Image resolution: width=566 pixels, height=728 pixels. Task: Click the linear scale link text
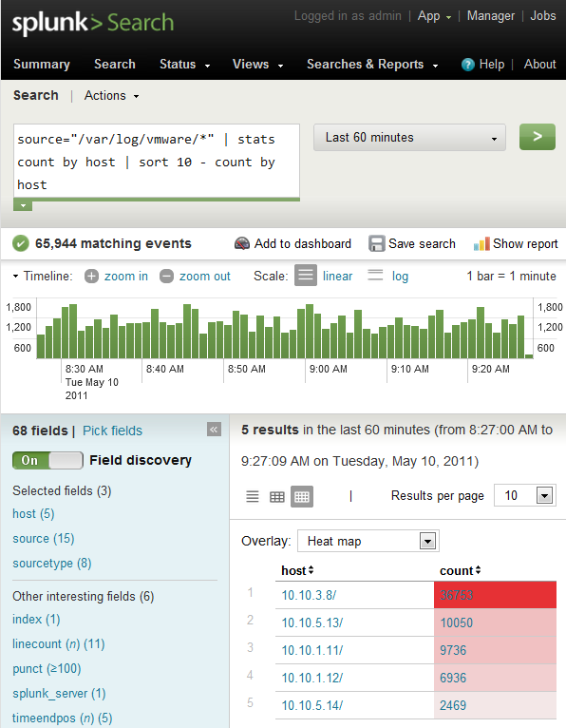coord(338,277)
